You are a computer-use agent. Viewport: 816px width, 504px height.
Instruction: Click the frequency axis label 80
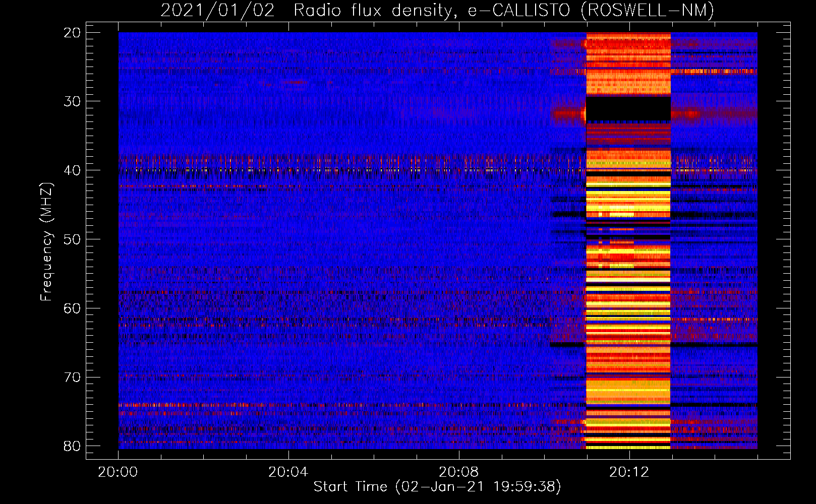click(72, 446)
